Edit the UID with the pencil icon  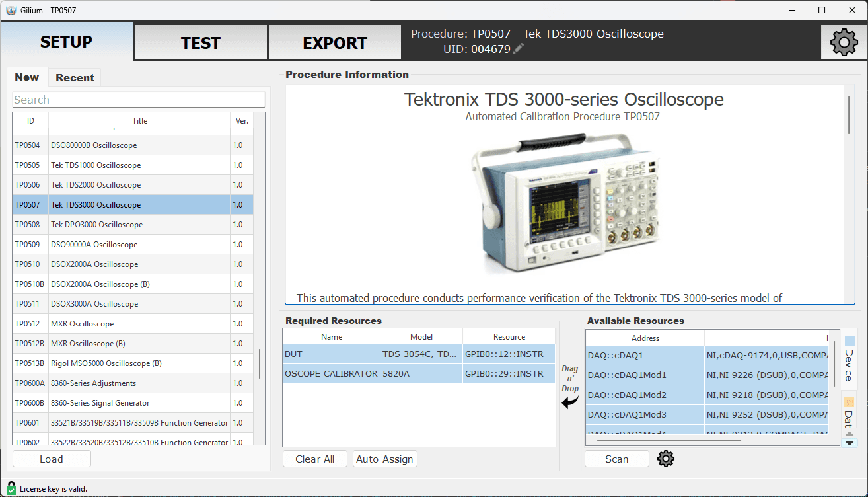519,49
